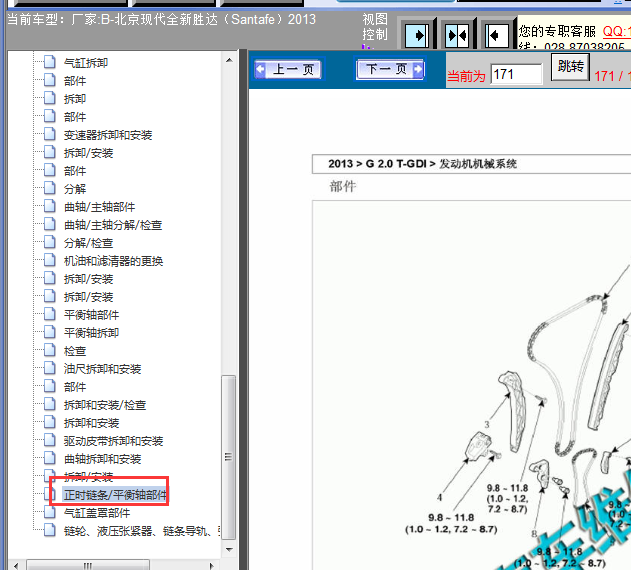The height and width of the screenshot is (570, 631).
Task: Go to next page with 下一页 button
Action: click(x=390, y=69)
